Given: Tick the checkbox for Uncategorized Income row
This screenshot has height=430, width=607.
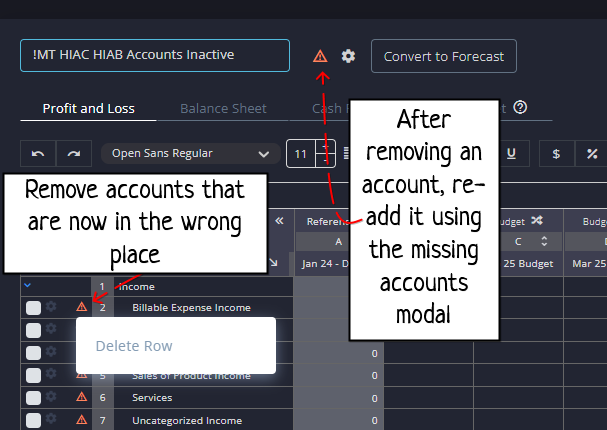Looking at the screenshot, I should 33,419.
